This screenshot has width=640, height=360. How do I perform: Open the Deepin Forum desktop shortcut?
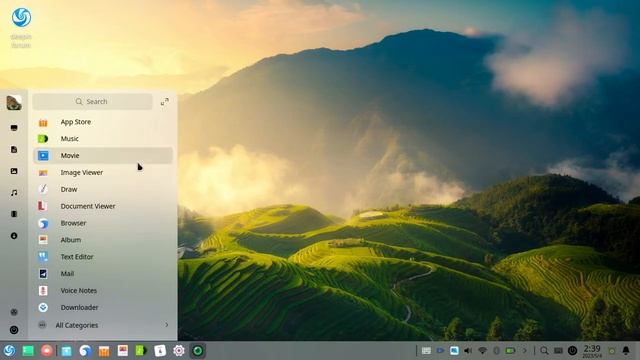(x=21, y=27)
